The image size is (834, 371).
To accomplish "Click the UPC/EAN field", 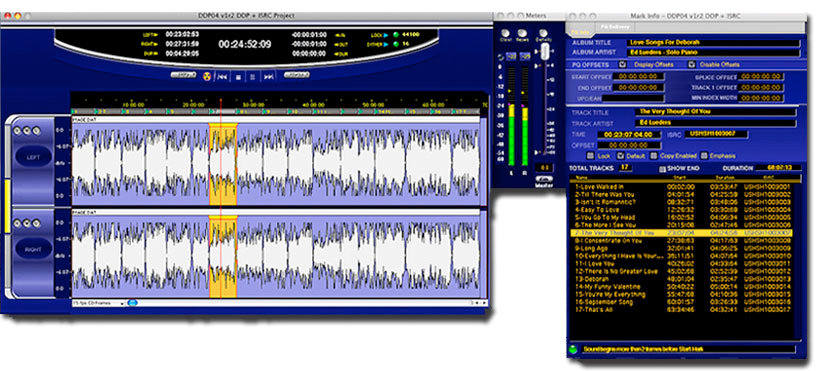I will tap(633, 98).
